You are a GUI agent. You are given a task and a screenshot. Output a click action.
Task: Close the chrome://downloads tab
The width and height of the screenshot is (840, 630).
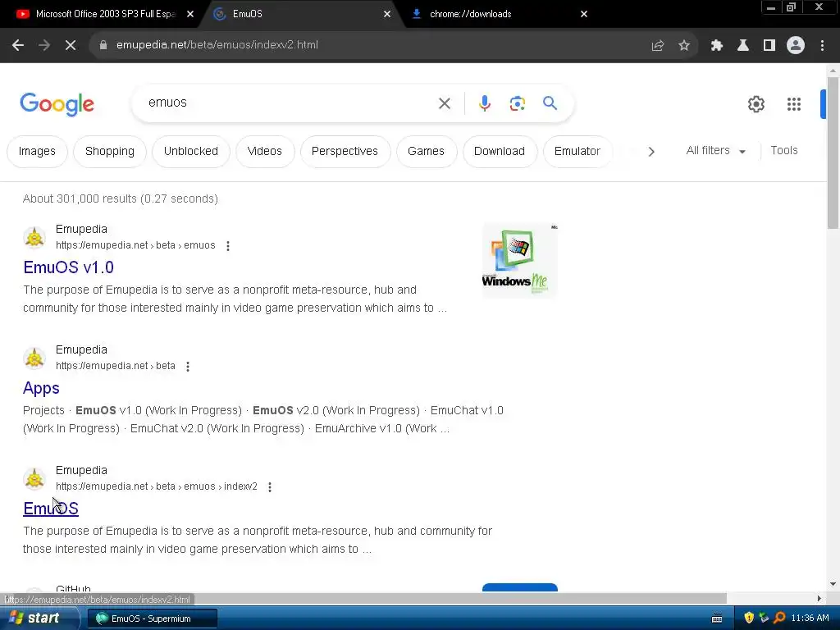(x=584, y=14)
